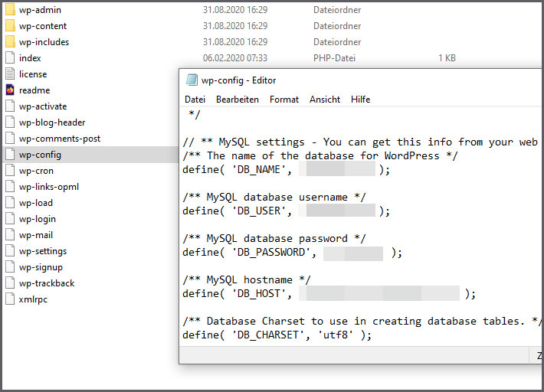Click the index file icon
This screenshot has width=544, height=392.
point(11,58)
